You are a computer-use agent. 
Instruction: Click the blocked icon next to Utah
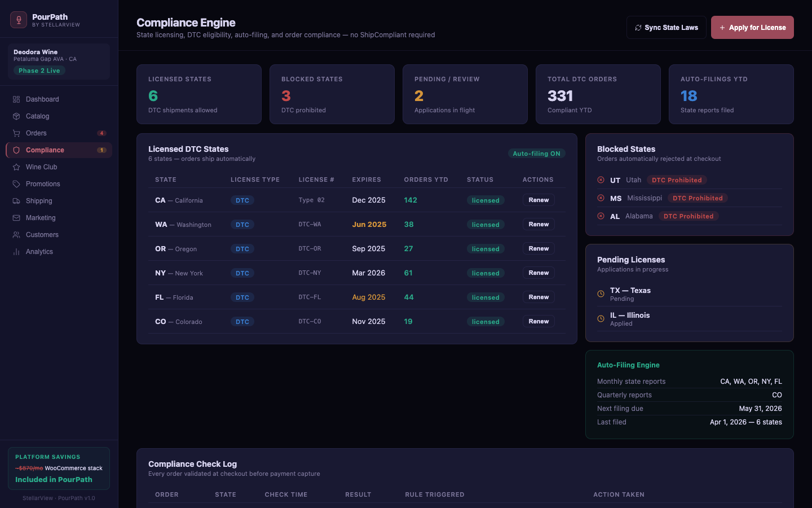pyautogui.click(x=601, y=180)
